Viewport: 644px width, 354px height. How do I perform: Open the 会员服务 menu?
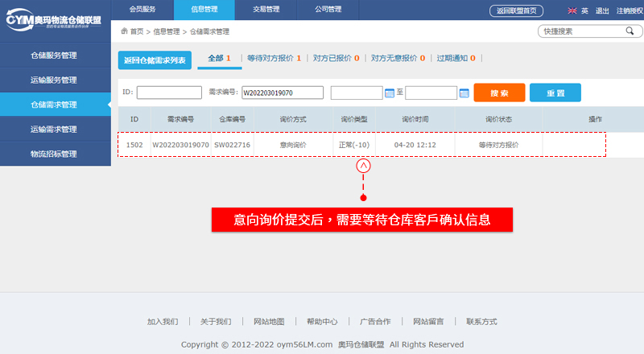coord(142,10)
